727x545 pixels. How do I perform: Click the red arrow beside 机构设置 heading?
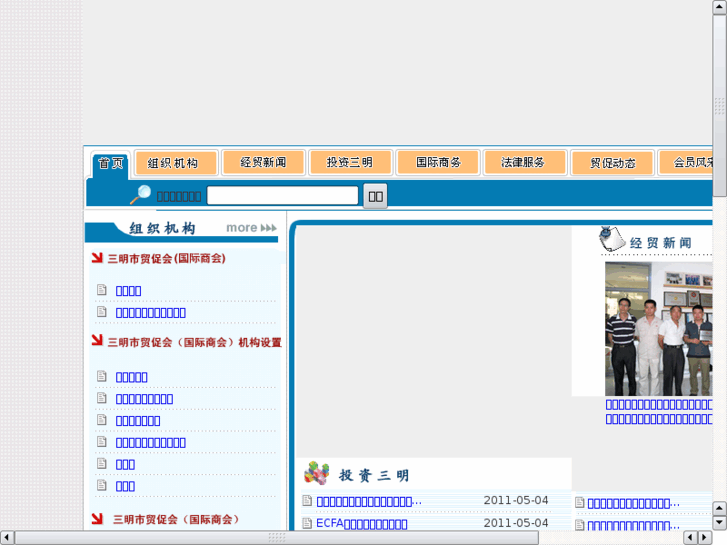pyautogui.click(x=97, y=340)
